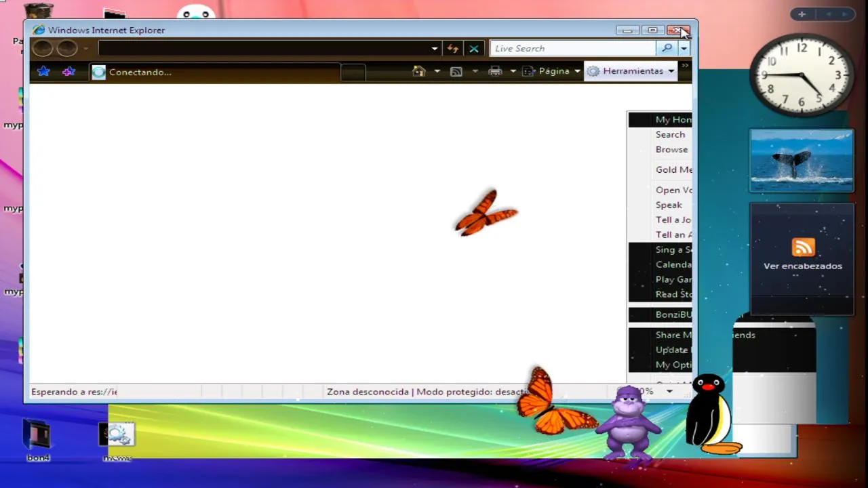
Task: Click the Print toolbar icon
Action: [495, 71]
